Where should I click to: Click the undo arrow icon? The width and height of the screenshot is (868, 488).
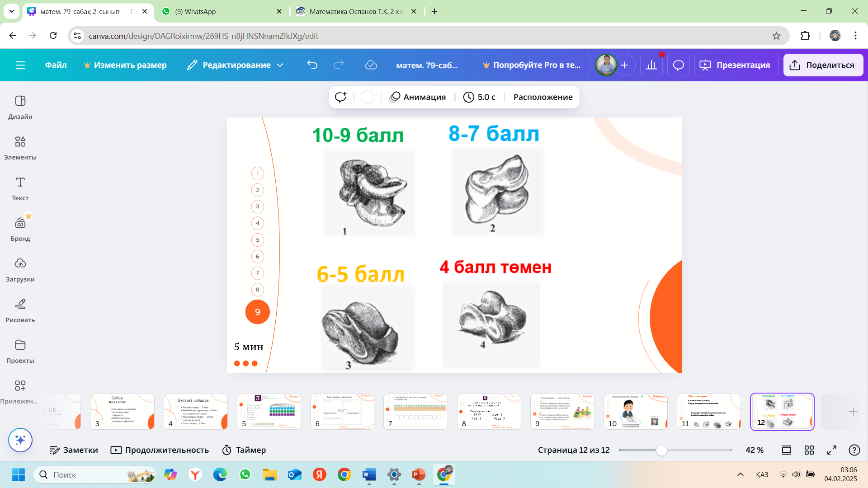[x=312, y=65]
